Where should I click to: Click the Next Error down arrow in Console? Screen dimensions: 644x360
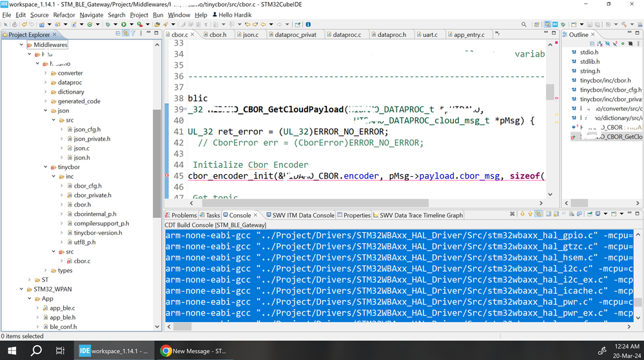pyautogui.click(x=522, y=214)
